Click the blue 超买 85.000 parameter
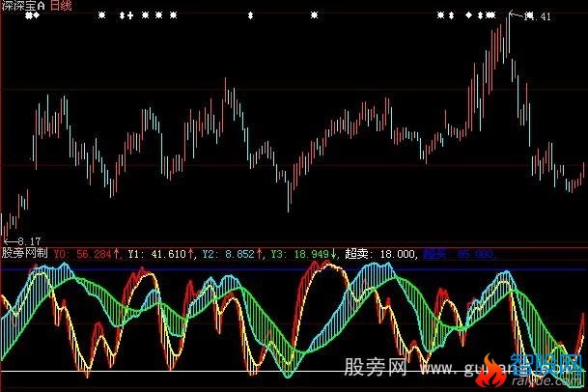Screen dimensions: 588x392 point(459,254)
